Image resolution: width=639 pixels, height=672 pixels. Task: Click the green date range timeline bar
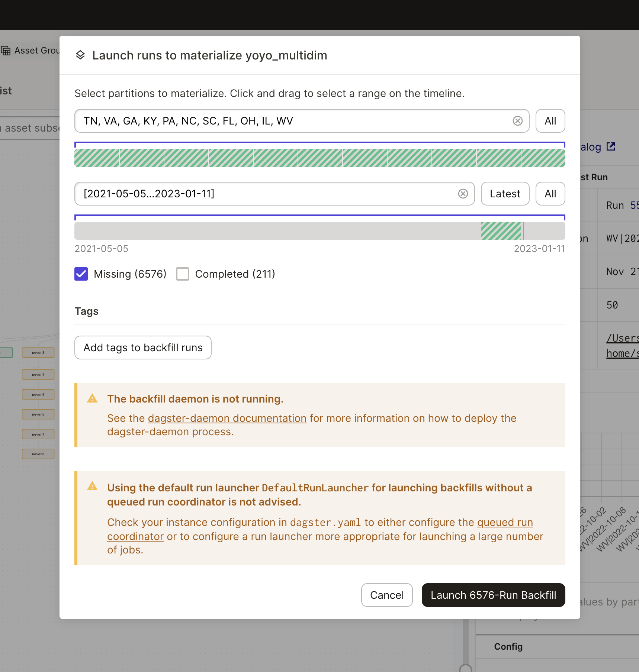click(500, 230)
